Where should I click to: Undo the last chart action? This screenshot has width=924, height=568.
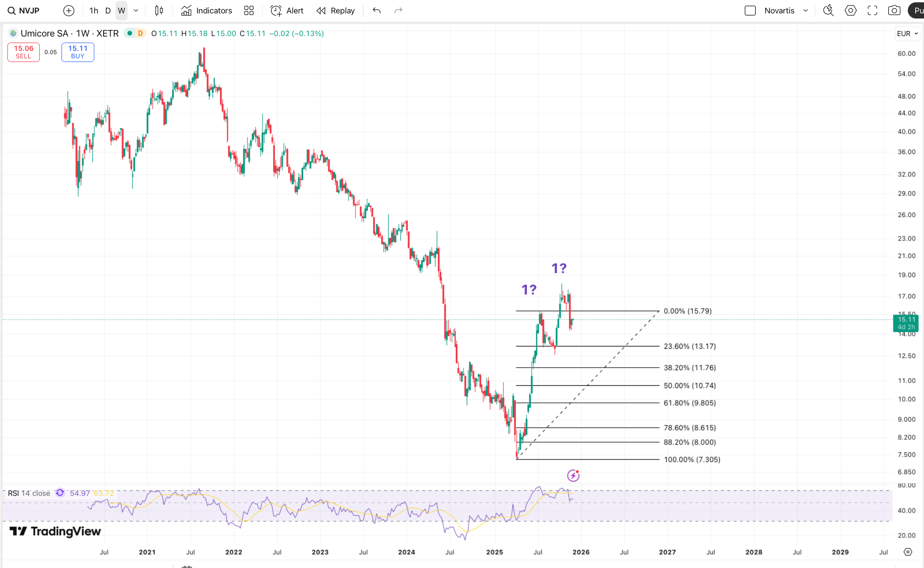click(377, 11)
